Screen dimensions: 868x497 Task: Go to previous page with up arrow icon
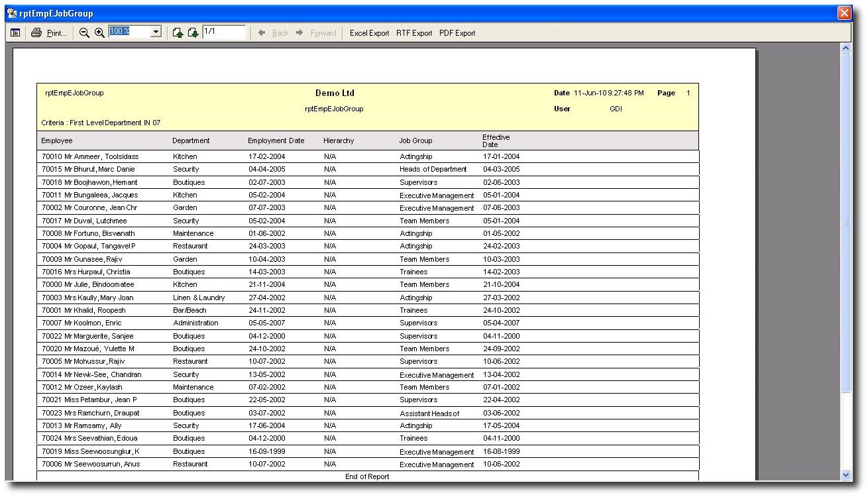pyautogui.click(x=178, y=32)
